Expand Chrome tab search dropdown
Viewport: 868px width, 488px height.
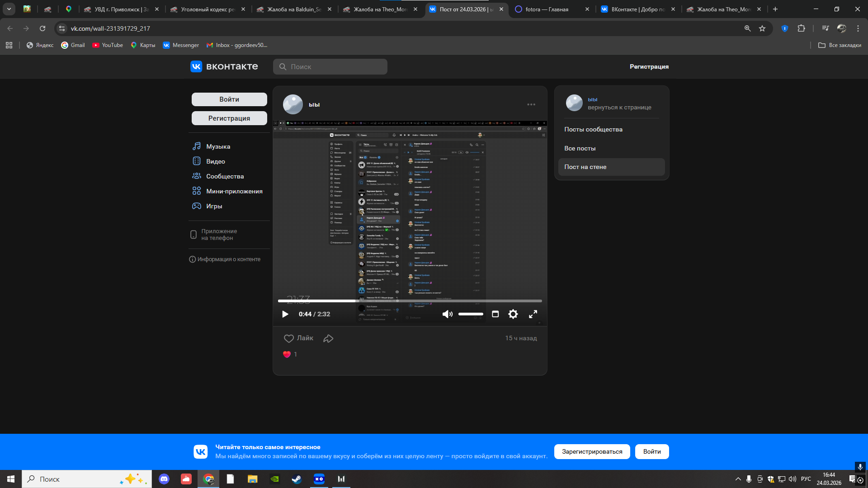(x=9, y=9)
